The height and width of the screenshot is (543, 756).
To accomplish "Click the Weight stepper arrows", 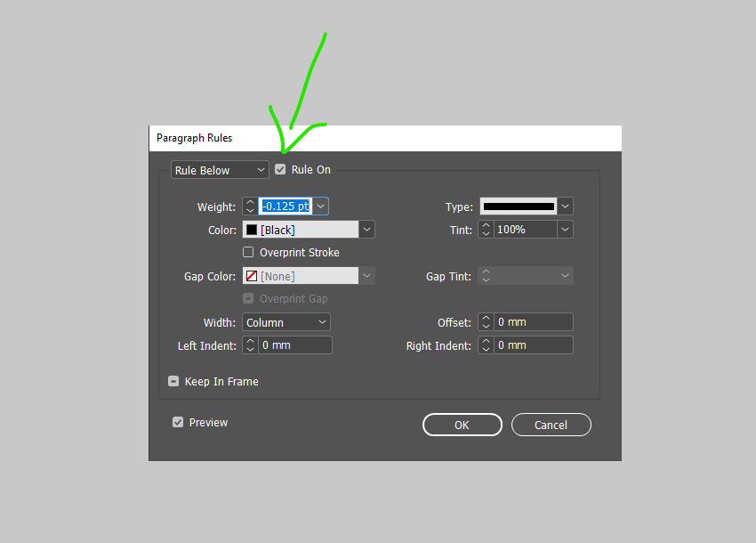I will click(250, 207).
